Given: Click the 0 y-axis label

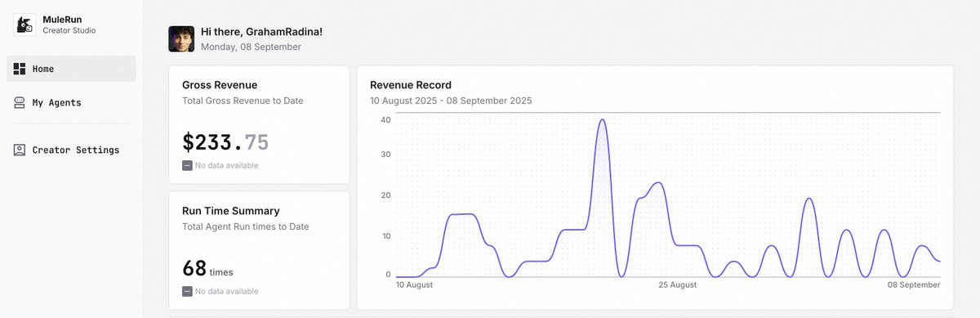Looking at the screenshot, I should pos(389,275).
